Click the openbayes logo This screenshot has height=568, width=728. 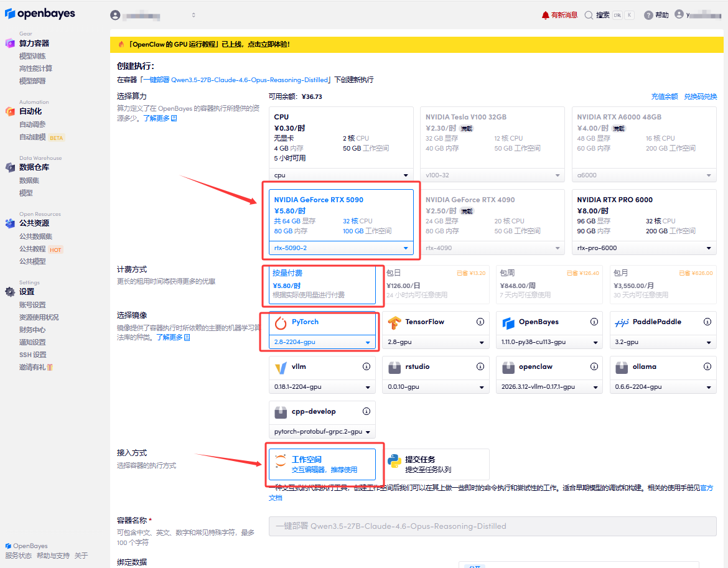(x=40, y=14)
